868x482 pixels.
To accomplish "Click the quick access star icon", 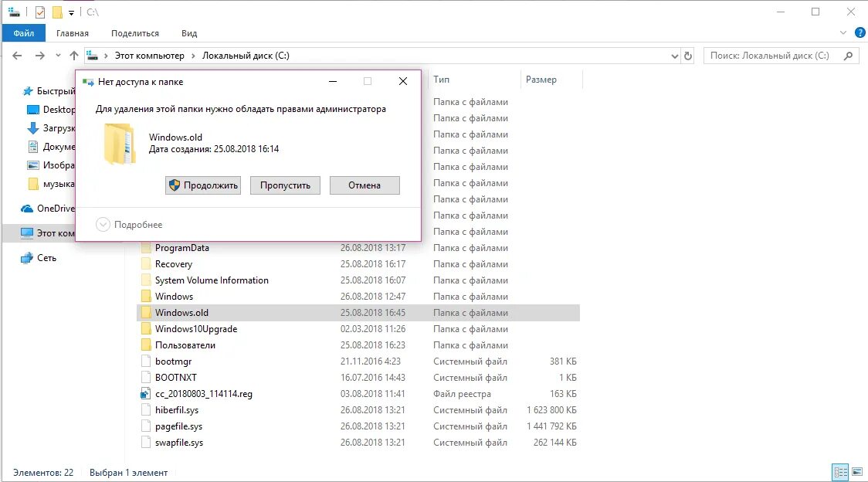I will pyautogui.click(x=27, y=91).
